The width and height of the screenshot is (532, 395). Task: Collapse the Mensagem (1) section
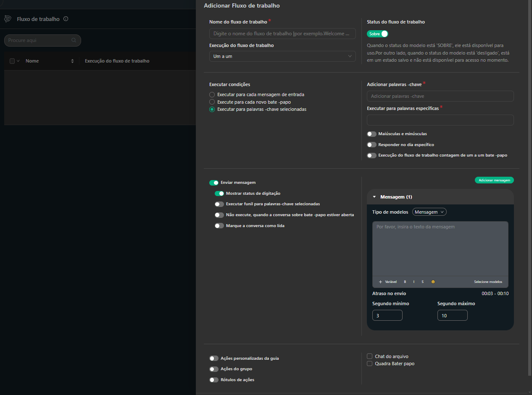coord(374,197)
